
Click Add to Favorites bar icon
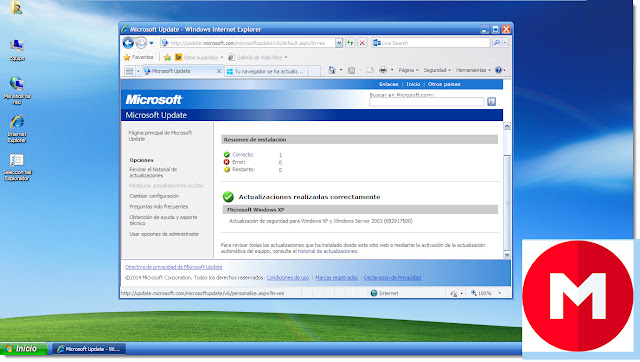[x=167, y=58]
